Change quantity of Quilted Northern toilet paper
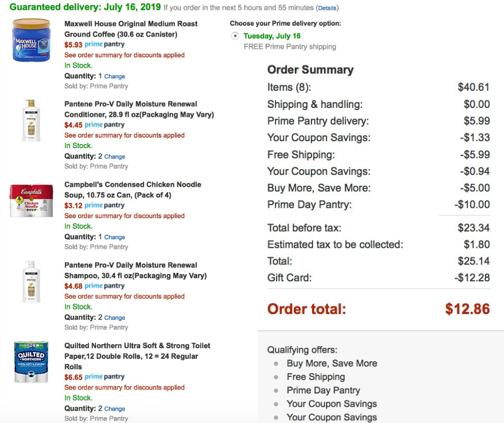The height and width of the screenshot is (423, 504). 114,409
